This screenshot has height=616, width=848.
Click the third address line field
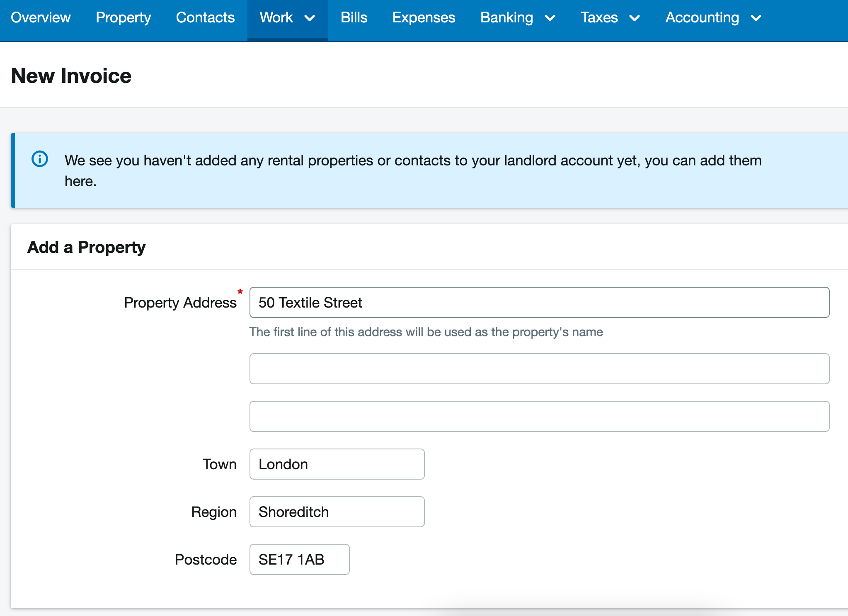pos(539,416)
